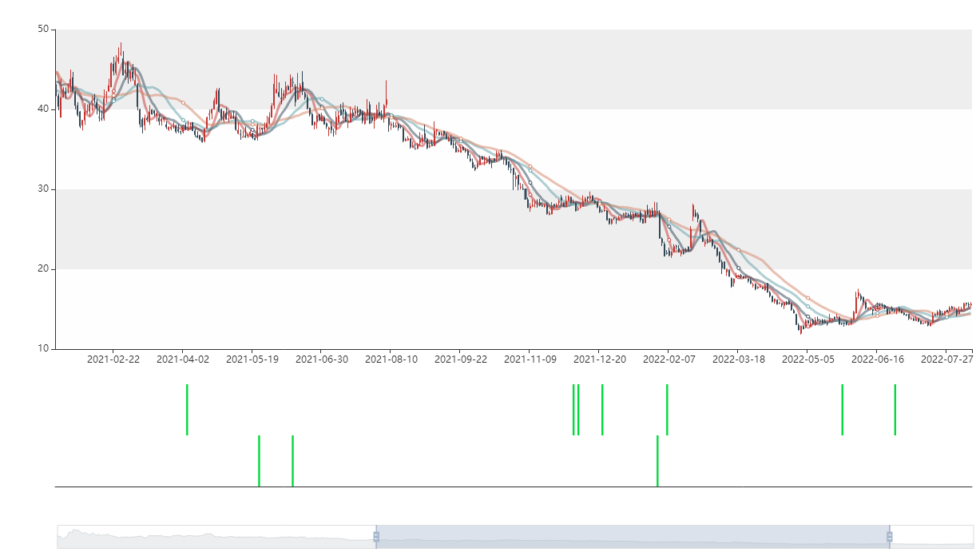Click the x-axis label 2022-03-18
980x560 pixels.
(x=739, y=359)
